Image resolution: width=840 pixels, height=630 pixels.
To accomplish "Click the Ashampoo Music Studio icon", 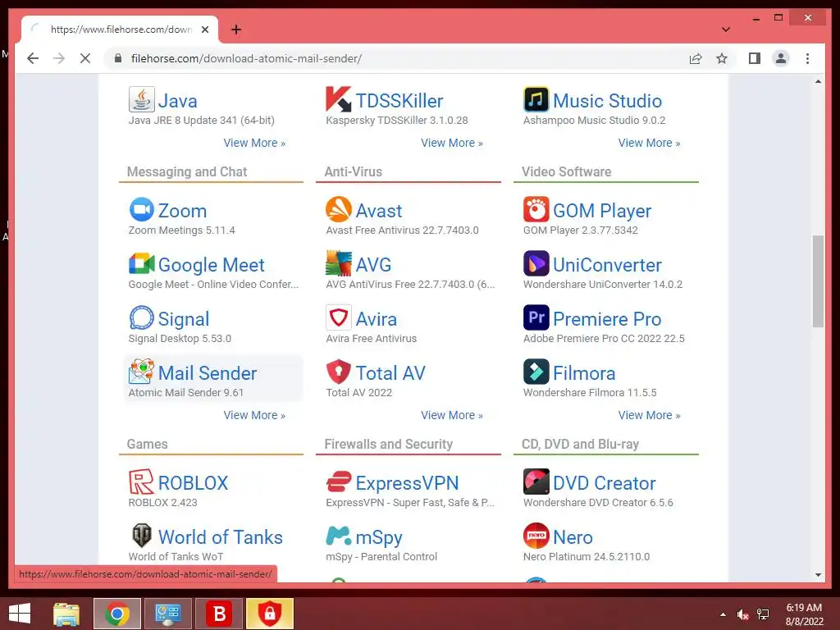I will 536,99.
